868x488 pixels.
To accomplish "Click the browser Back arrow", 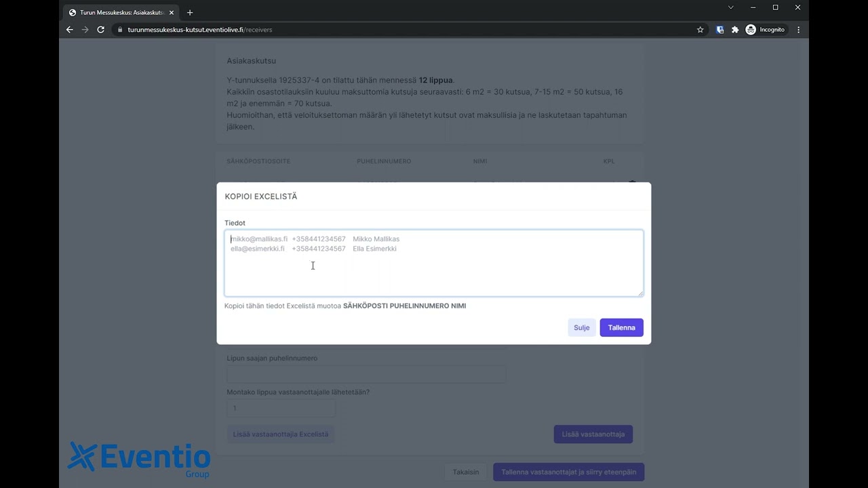I will (69, 30).
